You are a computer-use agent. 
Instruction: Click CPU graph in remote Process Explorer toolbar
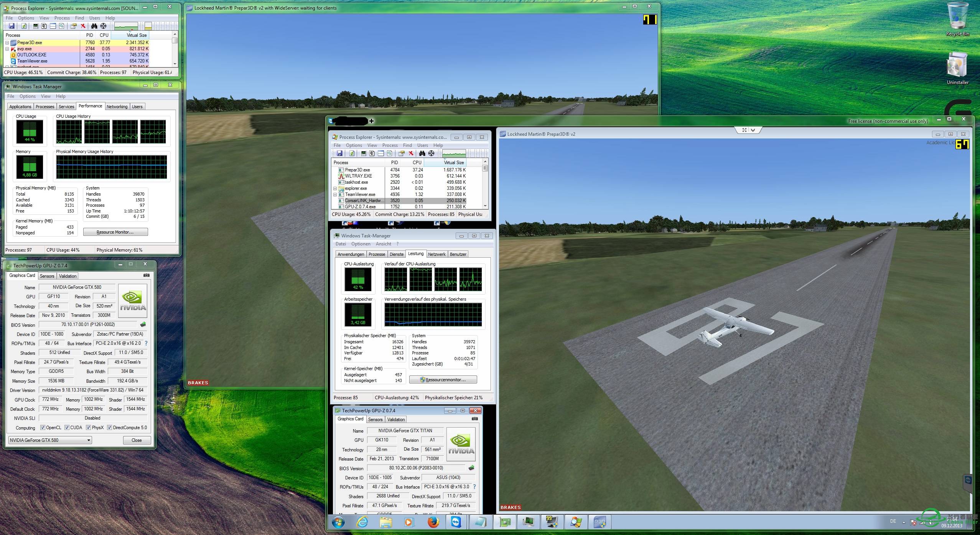(454, 153)
